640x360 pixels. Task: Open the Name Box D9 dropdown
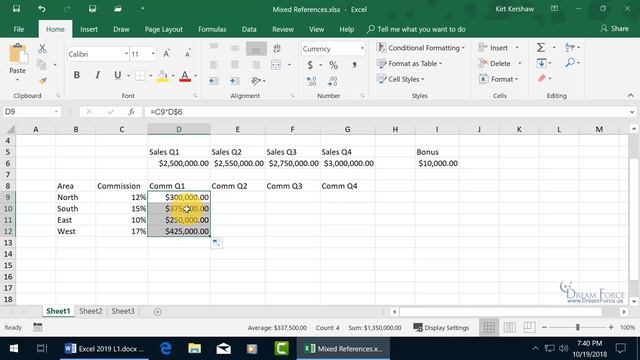[x=56, y=111]
